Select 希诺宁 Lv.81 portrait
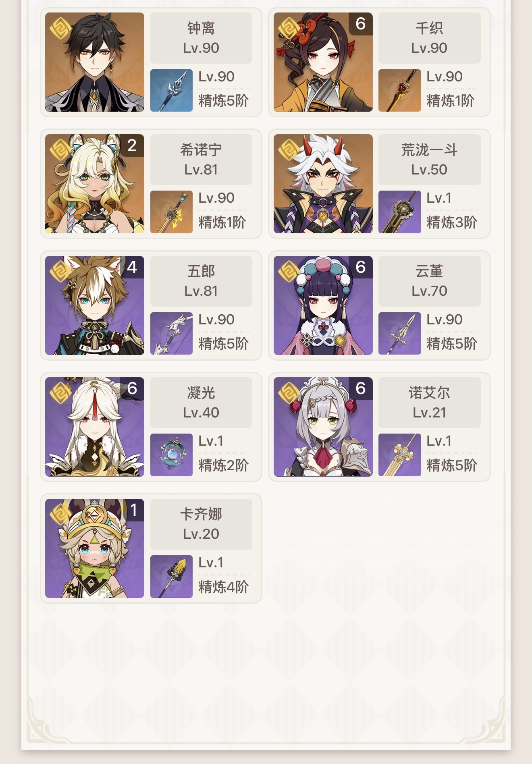This screenshot has height=764, width=532. point(95,184)
